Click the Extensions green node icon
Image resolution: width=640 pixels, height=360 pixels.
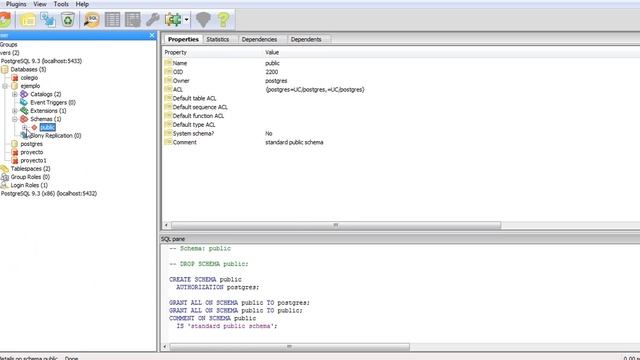click(24, 111)
